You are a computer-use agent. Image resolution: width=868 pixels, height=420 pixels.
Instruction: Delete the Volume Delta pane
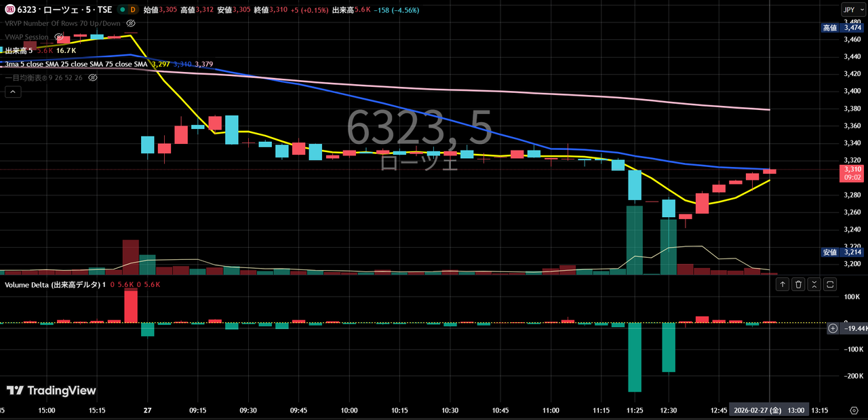click(798, 285)
